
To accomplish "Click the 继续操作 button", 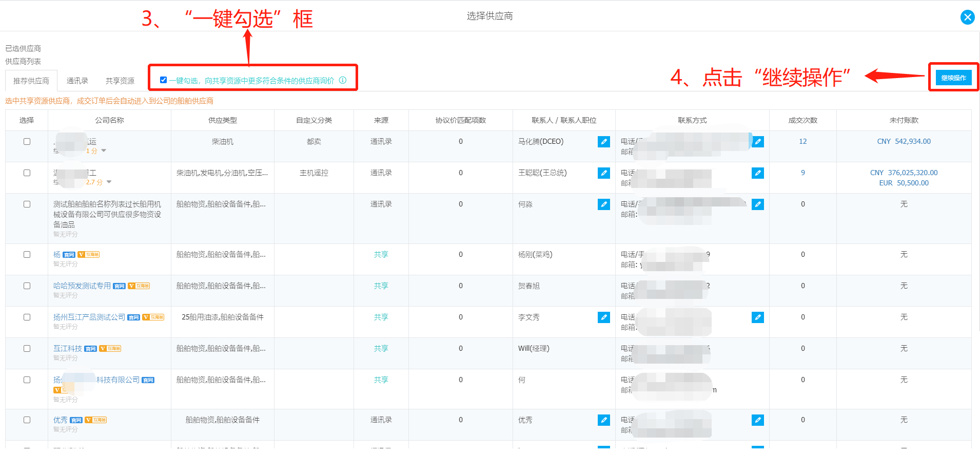I will coord(953,78).
